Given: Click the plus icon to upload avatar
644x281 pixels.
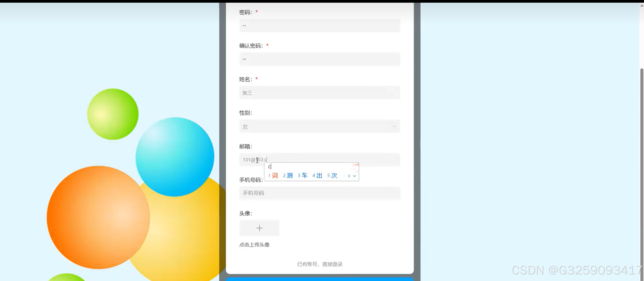Looking at the screenshot, I should click(x=259, y=228).
